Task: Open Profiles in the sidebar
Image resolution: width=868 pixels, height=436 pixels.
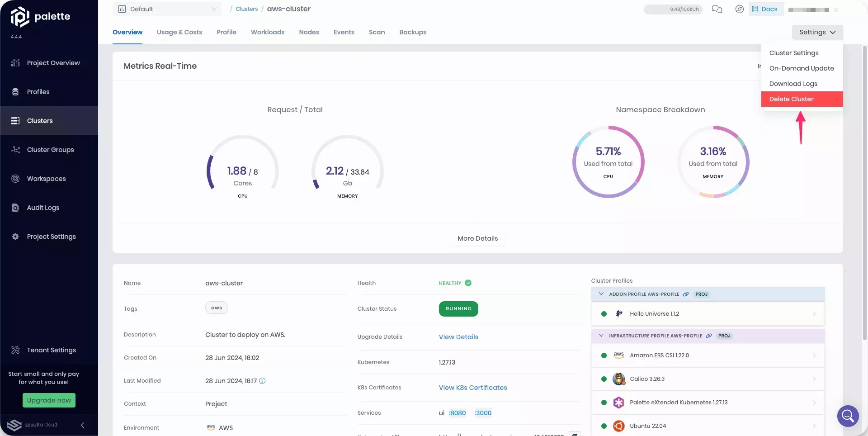Action: point(49,92)
